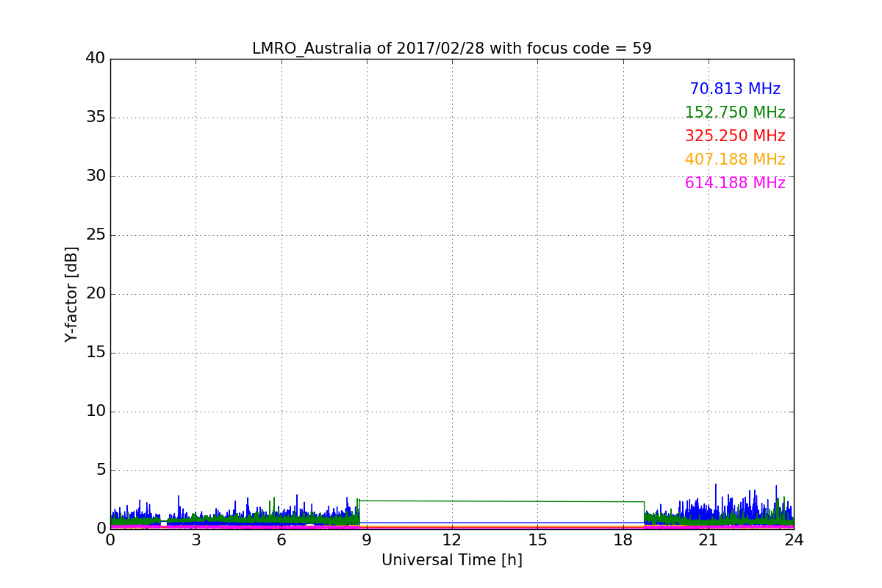882x588 pixels.
Task: Select the 70.813 MHz blue legend label
Action: click(x=734, y=89)
